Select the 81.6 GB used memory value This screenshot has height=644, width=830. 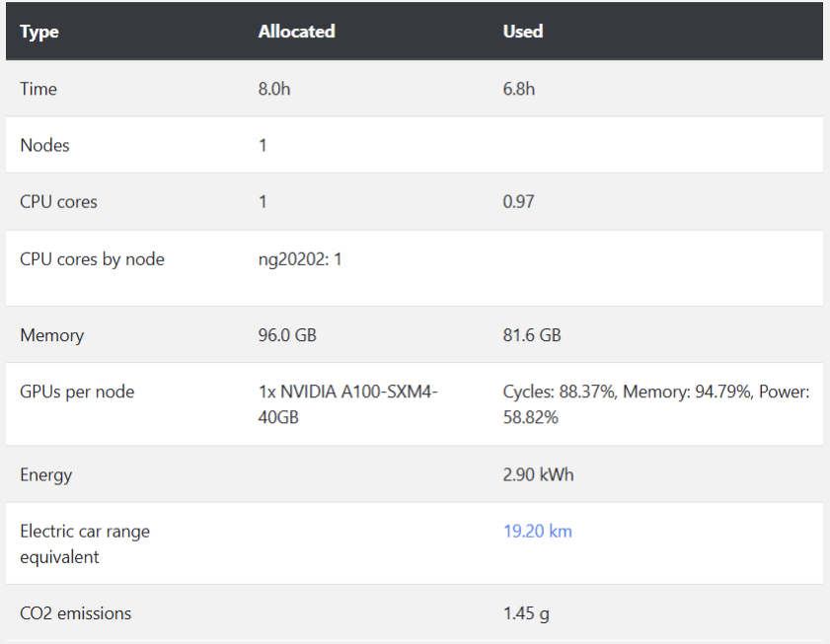[x=531, y=335]
